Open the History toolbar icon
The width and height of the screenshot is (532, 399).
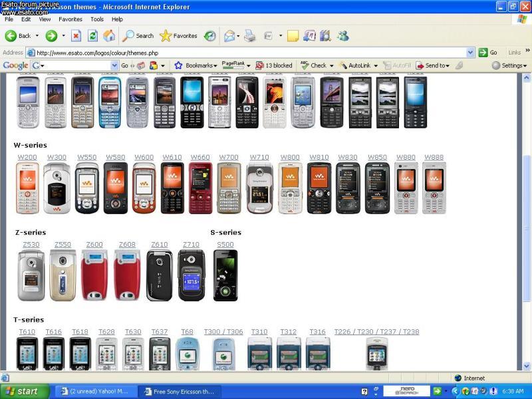tap(210, 36)
